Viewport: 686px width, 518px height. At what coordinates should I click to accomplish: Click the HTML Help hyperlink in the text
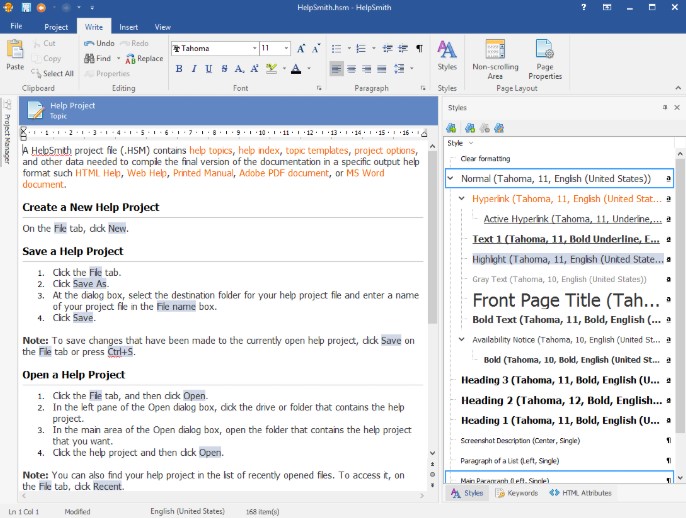98,173
